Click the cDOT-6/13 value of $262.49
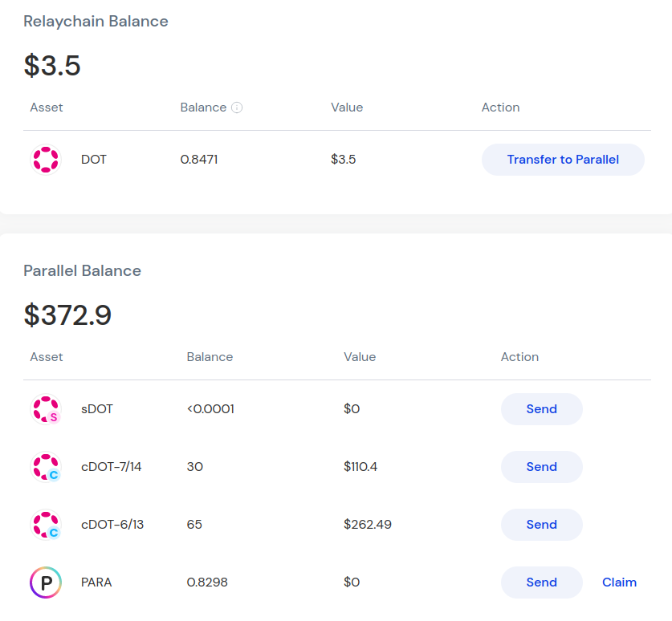The image size is (672, 621). (369, 525)
